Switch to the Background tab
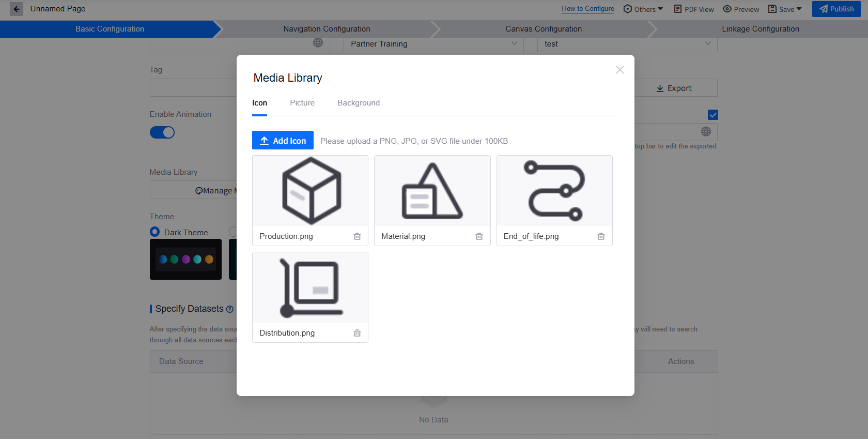 coord(359,103)
